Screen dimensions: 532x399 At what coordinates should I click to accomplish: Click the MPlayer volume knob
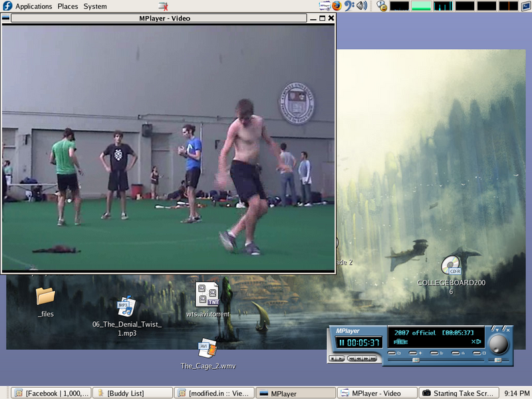pos(497,343)
